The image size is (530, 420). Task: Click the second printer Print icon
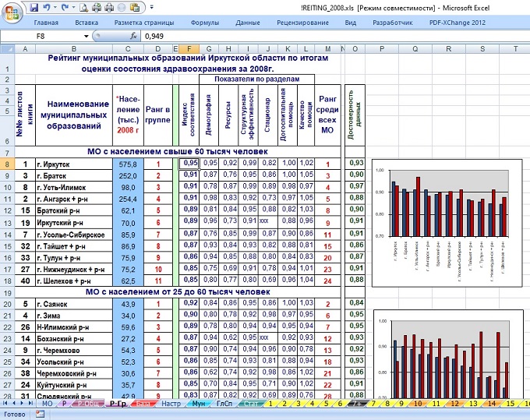(109, 7)
